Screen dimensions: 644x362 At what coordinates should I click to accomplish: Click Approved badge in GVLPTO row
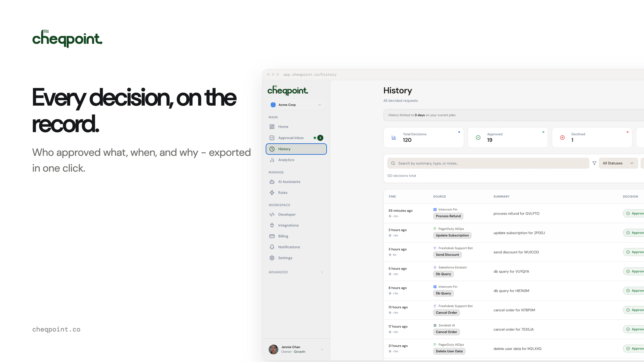[634, 213]
